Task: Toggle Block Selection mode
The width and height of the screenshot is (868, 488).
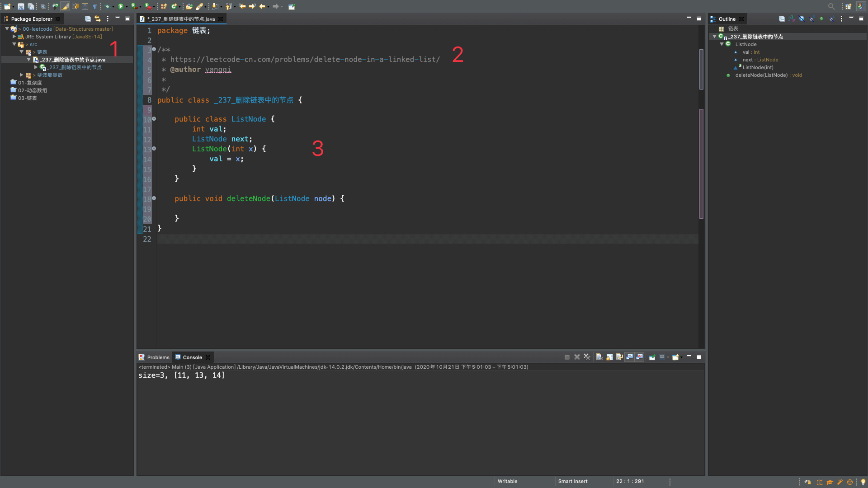Action: (85, 6)
